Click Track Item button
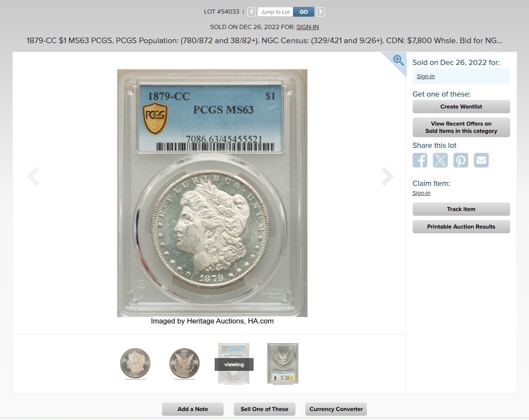The height and width of the screenshot is (420, 529). [461, 209]
